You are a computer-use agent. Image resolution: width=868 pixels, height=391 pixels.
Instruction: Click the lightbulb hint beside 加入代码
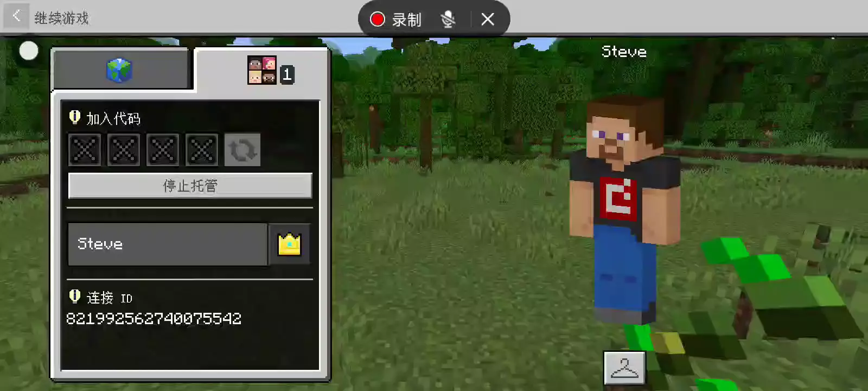point(75,117)
